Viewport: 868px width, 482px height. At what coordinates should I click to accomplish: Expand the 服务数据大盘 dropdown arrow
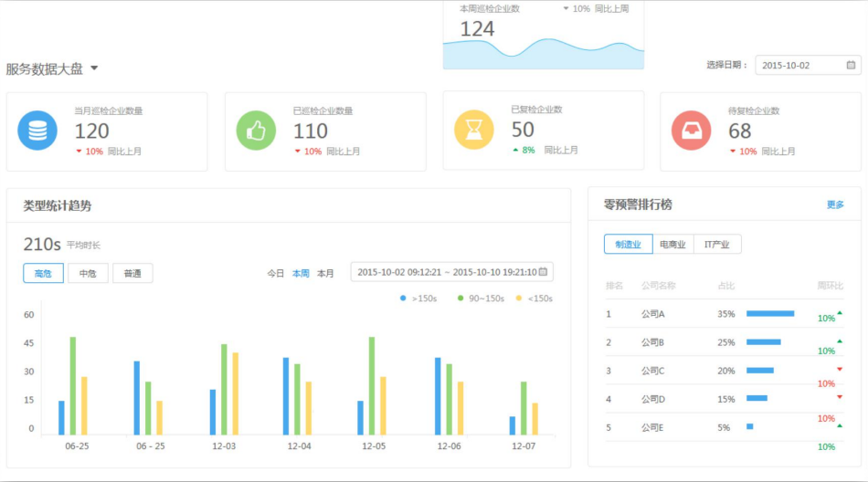(x=94, y=68)
